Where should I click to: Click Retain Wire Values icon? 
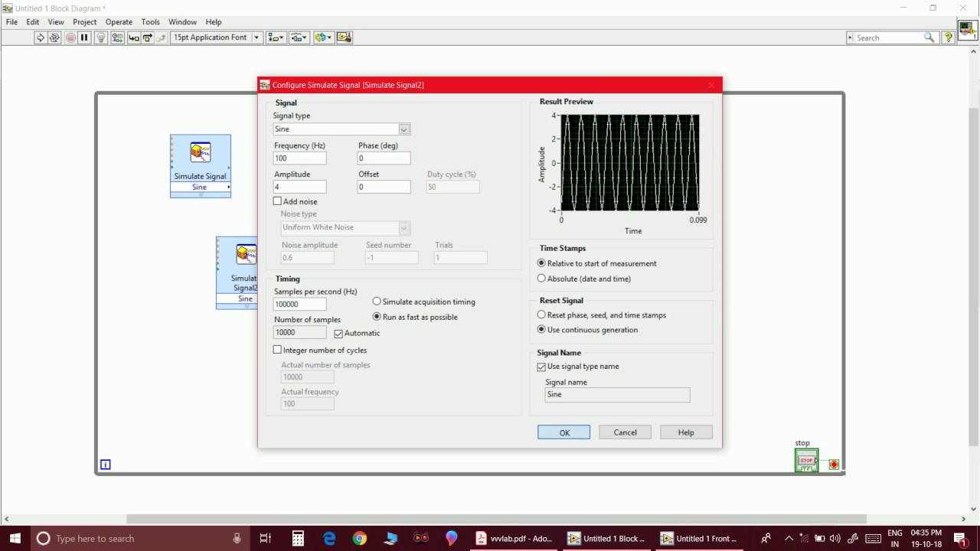(x=117, y=37)
